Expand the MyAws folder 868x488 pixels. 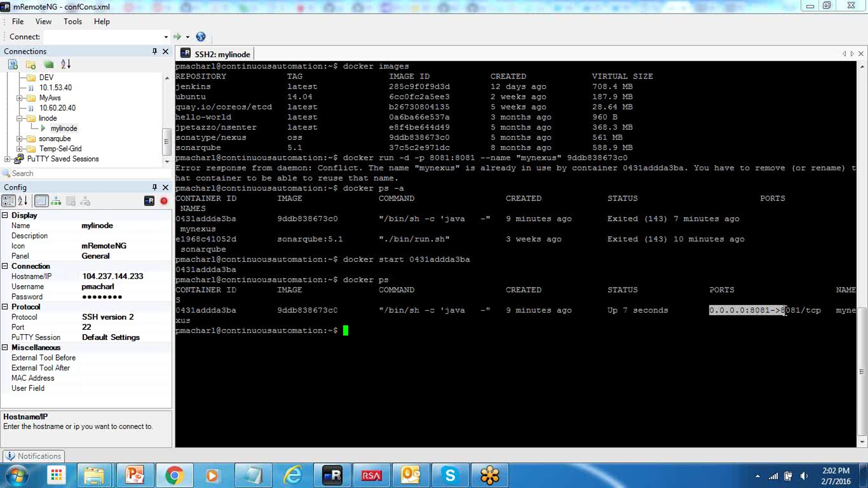pyautogui.click(x=20, y=98)
